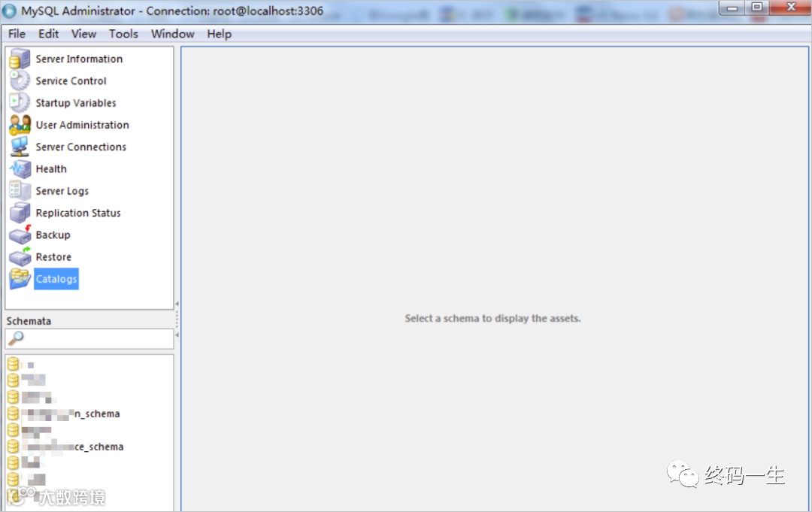Select the Server Logs label
Screen dimensions: 812x512
[62, 191]
